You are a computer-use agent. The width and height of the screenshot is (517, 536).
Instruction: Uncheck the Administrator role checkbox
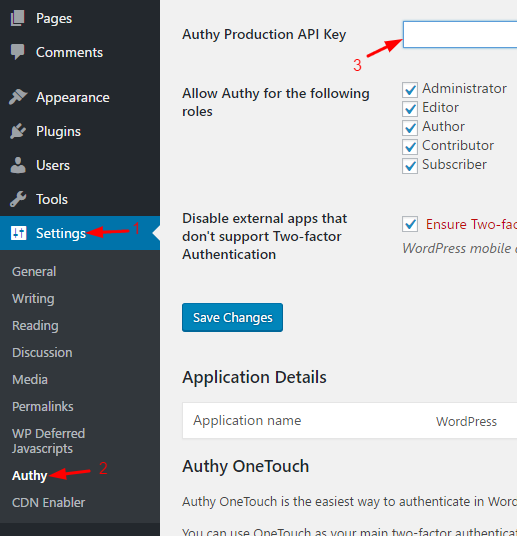click(x=410, y=90)
